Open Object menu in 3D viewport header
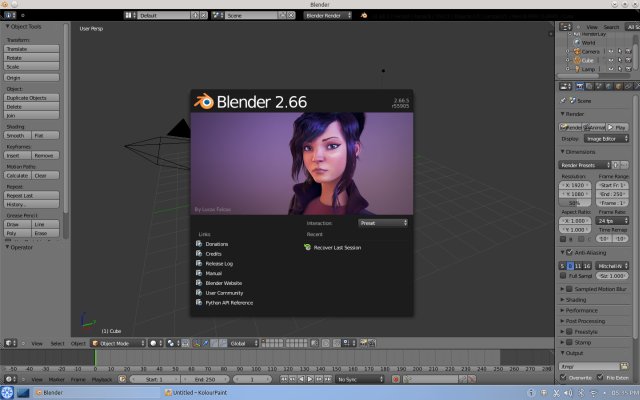Screen dimensions: 640x400 coord(78,343)
